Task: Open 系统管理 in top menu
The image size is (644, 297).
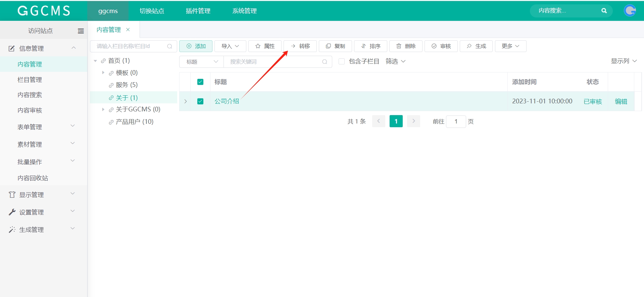Action: [244, 11]
